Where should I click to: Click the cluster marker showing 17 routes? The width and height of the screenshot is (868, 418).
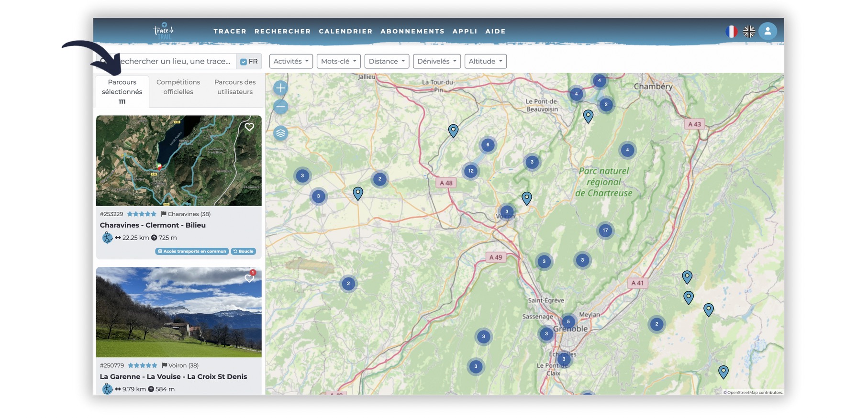[605, 231]
